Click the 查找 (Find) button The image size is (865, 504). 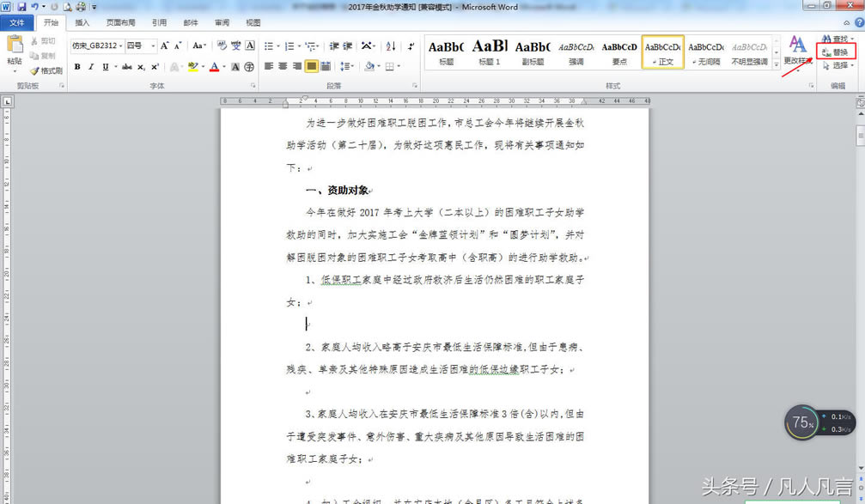click(x=836, y=39)
